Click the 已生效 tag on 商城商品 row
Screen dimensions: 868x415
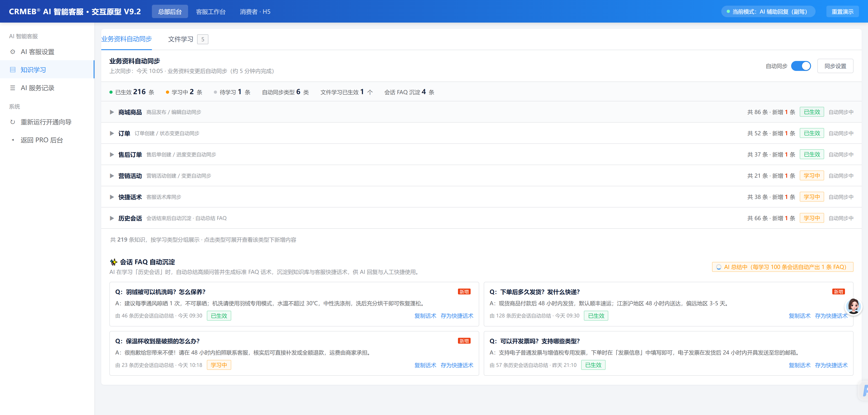[812, 112]
